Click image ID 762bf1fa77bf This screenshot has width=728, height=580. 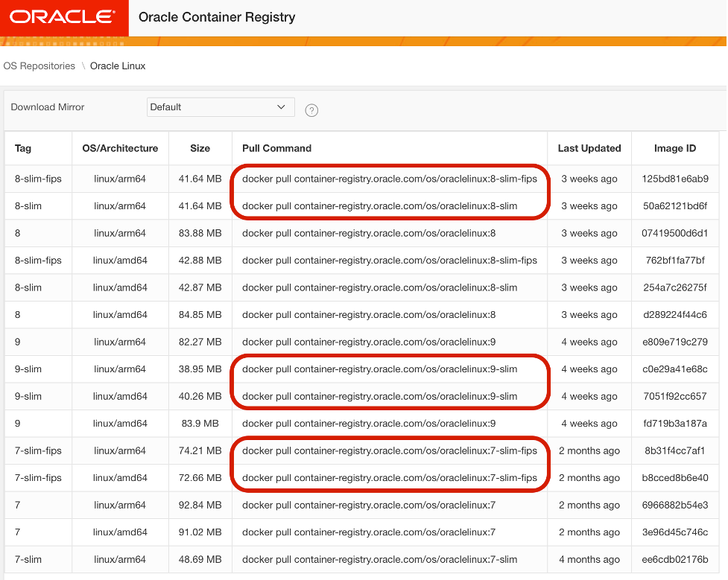[675, 261]
